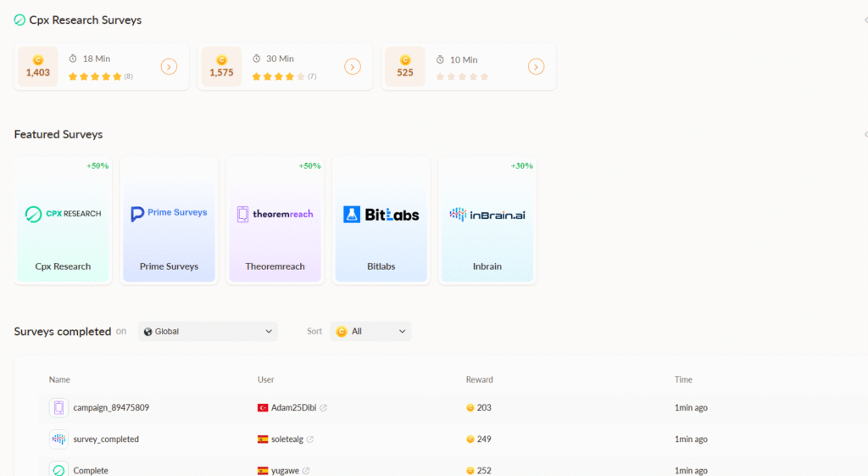868x476 pixels.
Task: Click the Time column header
Action: click(x=683, y=379)
